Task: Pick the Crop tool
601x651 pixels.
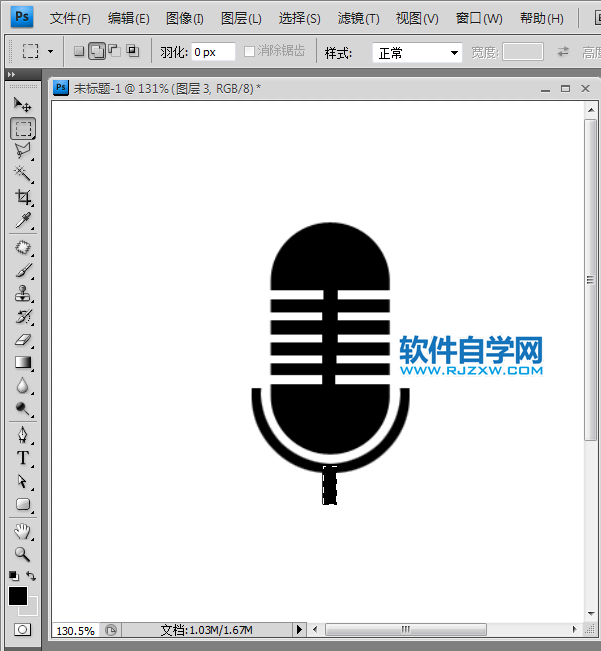Action: 22,197
